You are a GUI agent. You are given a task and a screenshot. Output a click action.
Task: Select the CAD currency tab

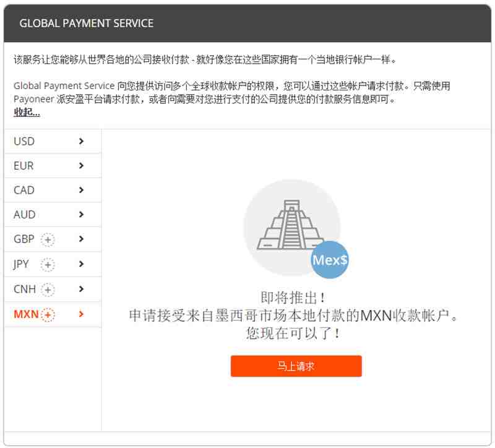click(x=53, y=190)
